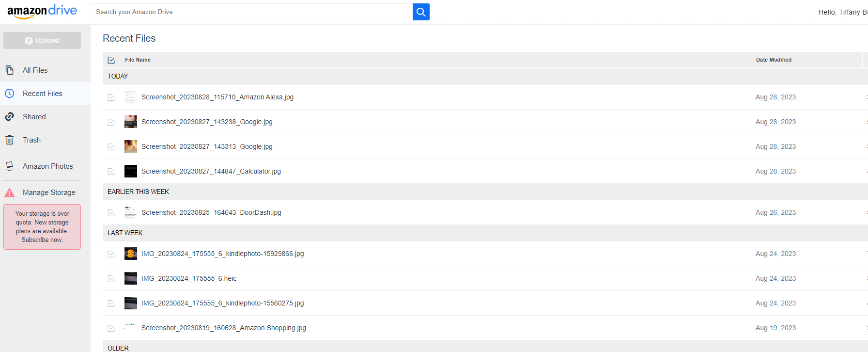Tick the IMG_20230824_175555_6.heic checkbox
This screenshot has width=868, height=352.
pyautogui.click(x=111, y=279)
